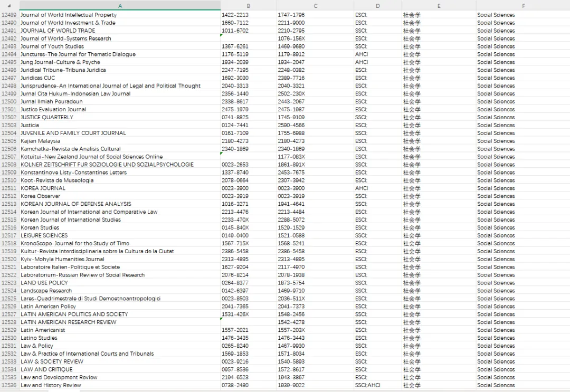This screenshot has height=392, width=570.
Task: Select row header 12489
Action: (9, 15)
